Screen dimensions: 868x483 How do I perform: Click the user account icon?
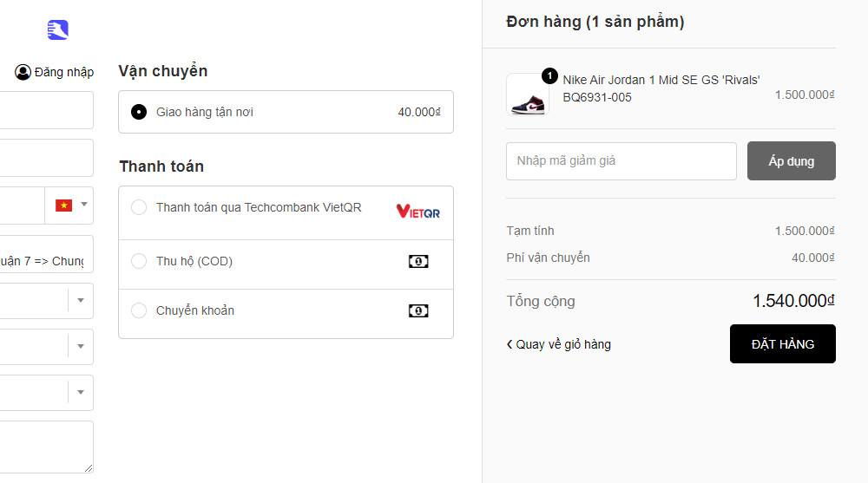coord(23,72)
